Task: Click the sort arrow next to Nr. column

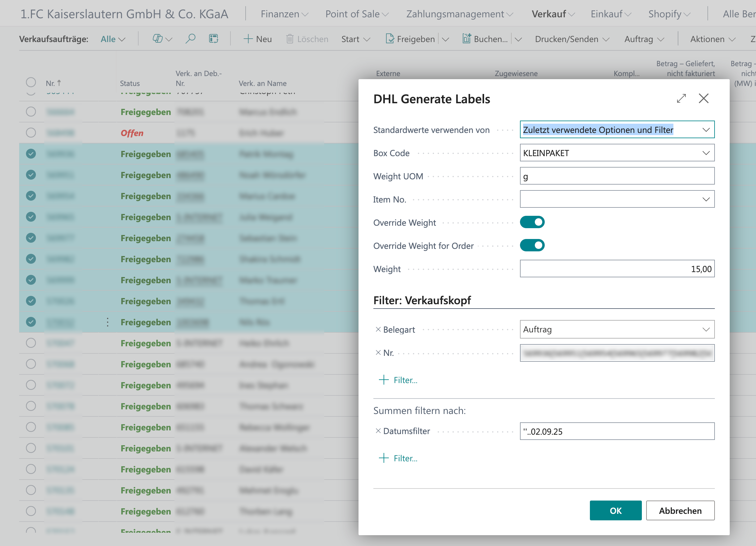Action: tap(59, 83)
